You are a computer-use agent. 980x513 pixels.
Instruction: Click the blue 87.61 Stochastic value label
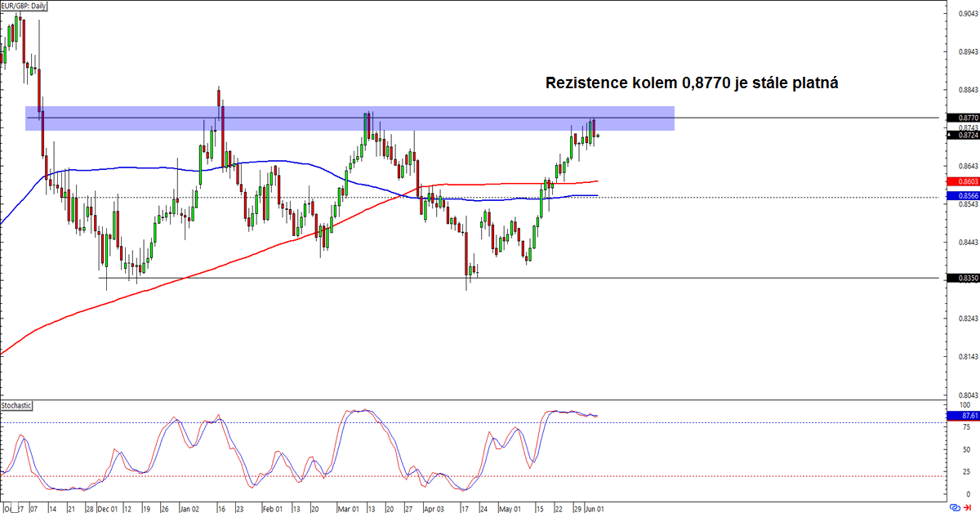coord(962,416)
